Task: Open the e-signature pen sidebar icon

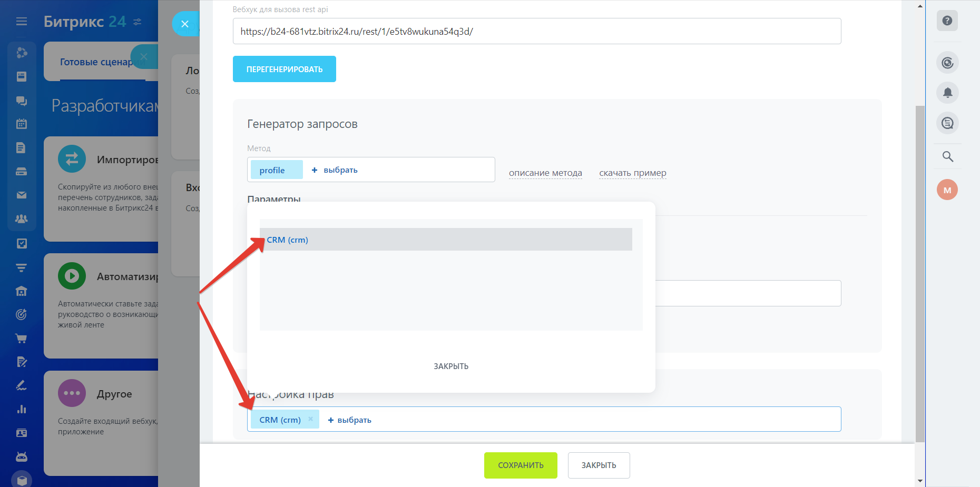Action: 22,386
